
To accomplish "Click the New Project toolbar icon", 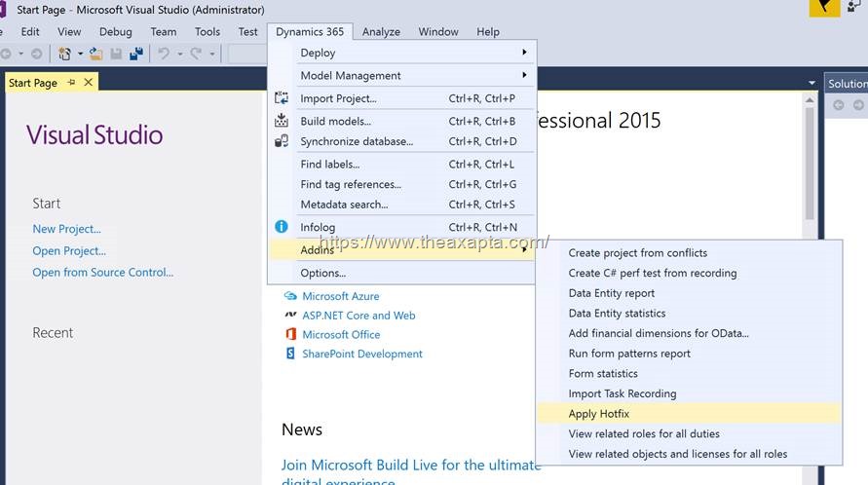I will click(64, 54).
